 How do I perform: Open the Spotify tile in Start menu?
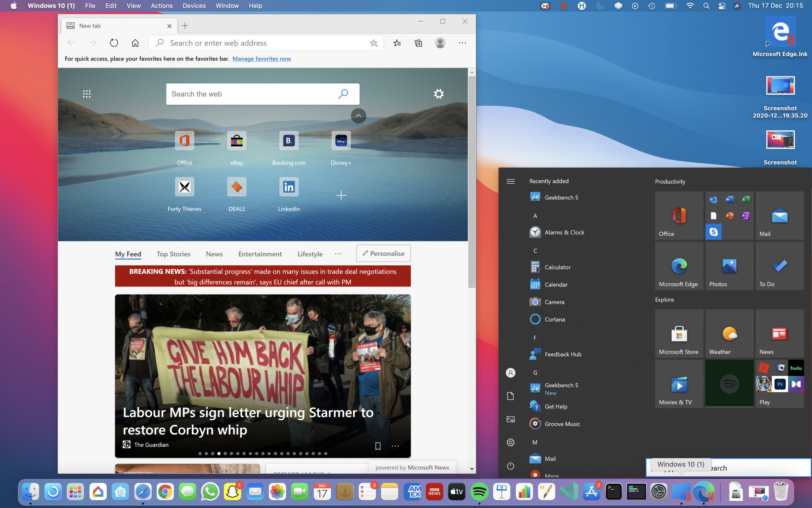[729, 384]
